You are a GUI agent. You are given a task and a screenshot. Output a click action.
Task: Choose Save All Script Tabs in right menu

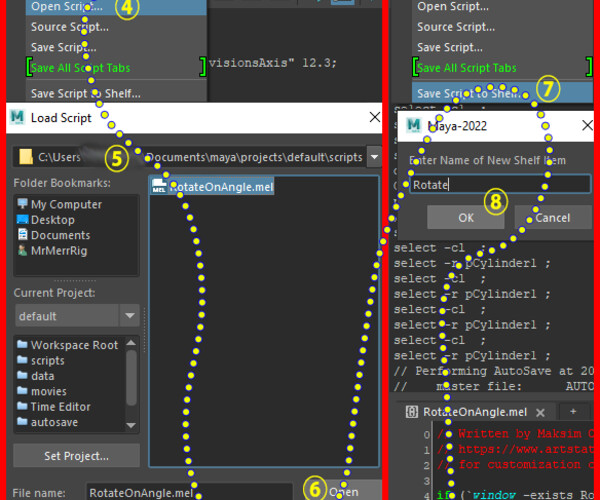pos(502,68)
